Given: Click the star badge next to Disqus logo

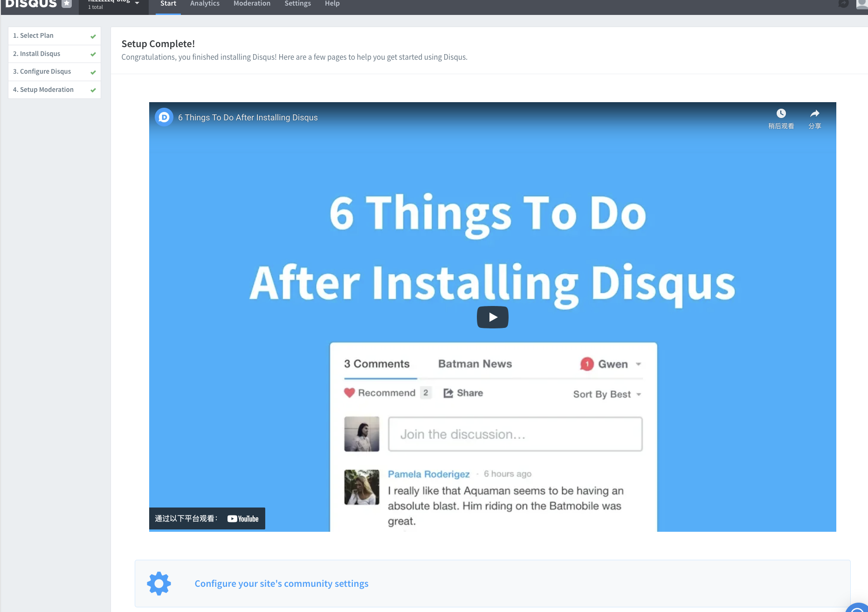Looking at the screenshot, I should [67, 4].
